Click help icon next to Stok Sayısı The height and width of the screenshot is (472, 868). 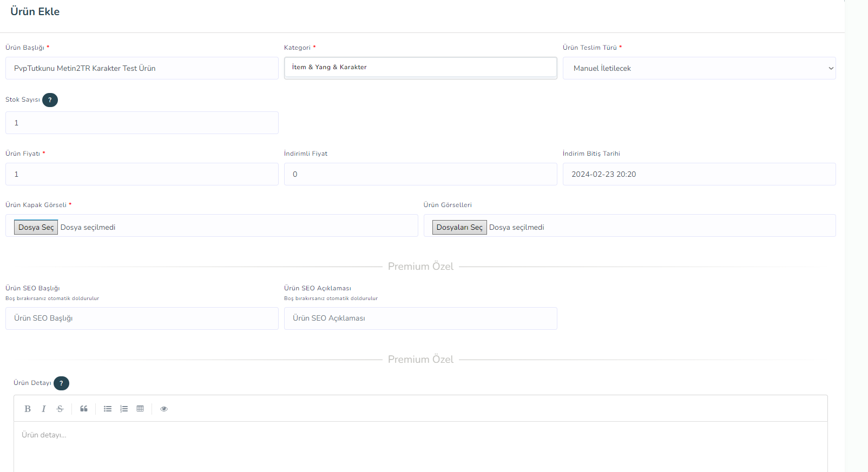(x=50, y=100)
